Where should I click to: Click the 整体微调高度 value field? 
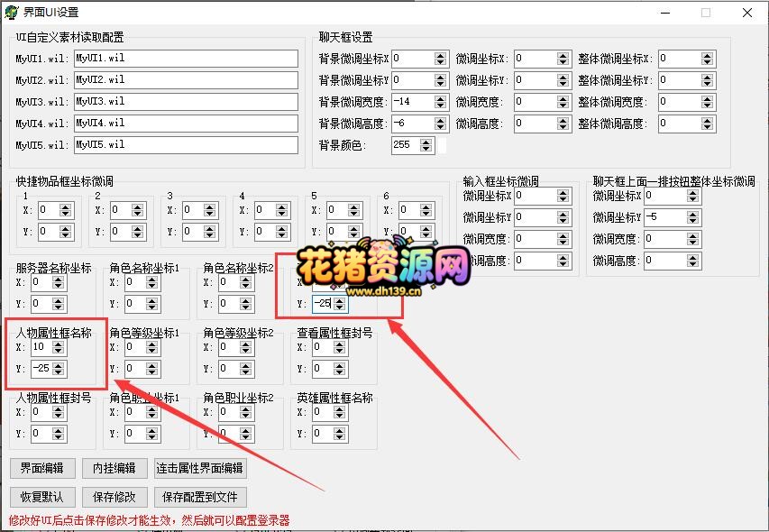[x=680, y=124]
